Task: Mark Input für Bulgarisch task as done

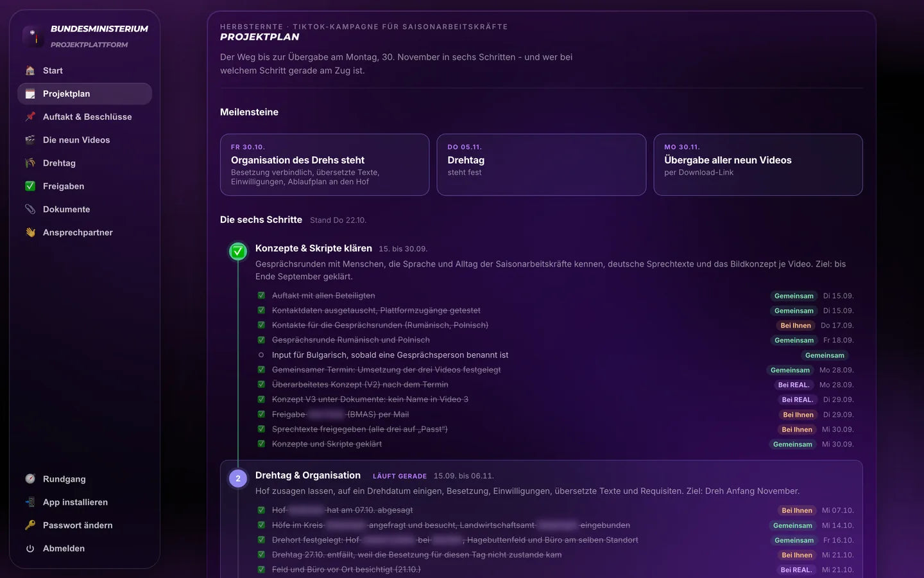Action: (x=261, y=355)
